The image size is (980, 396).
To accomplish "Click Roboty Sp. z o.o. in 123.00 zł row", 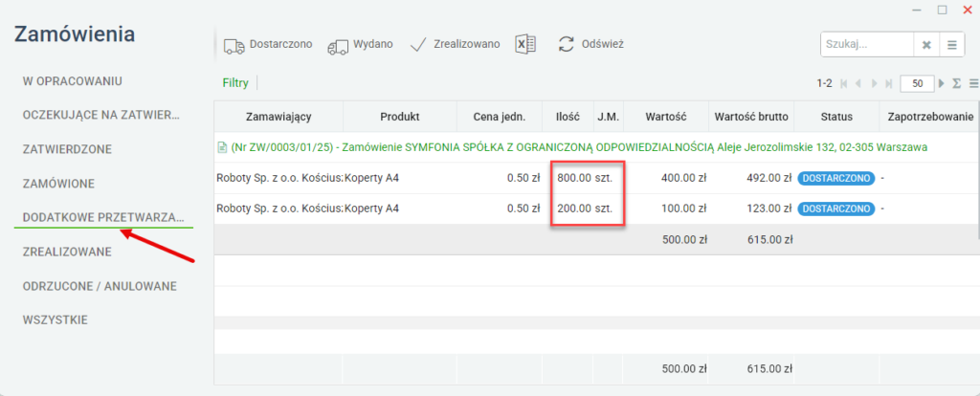I will [279, 209].
